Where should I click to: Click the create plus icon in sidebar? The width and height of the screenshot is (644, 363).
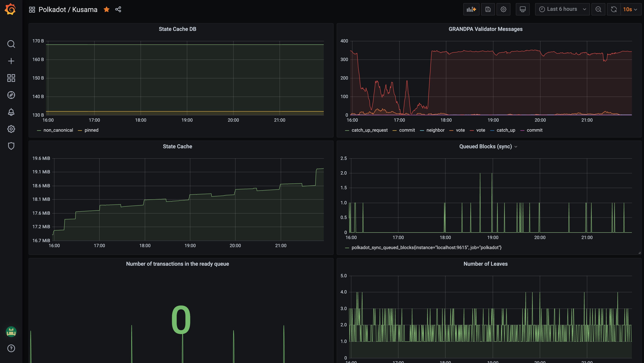(x=11, y=61)
